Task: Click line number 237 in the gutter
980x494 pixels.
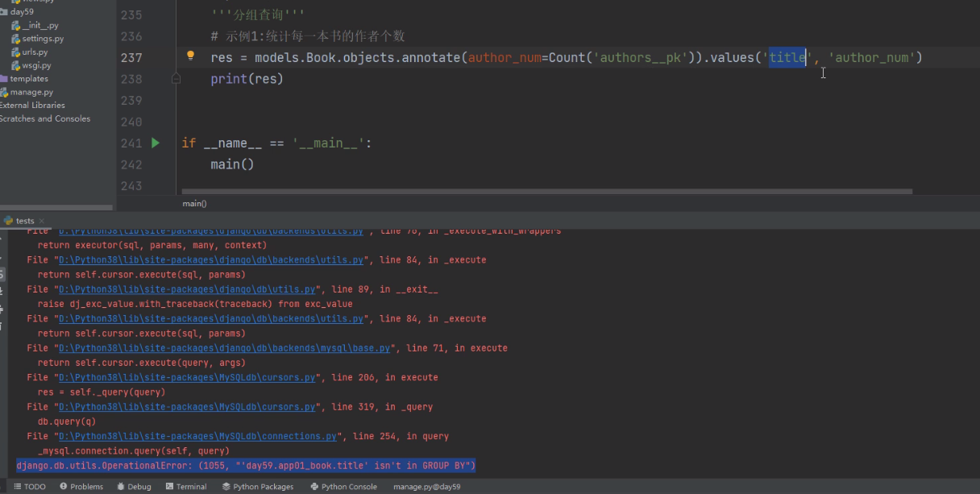Action: (131, 57)
